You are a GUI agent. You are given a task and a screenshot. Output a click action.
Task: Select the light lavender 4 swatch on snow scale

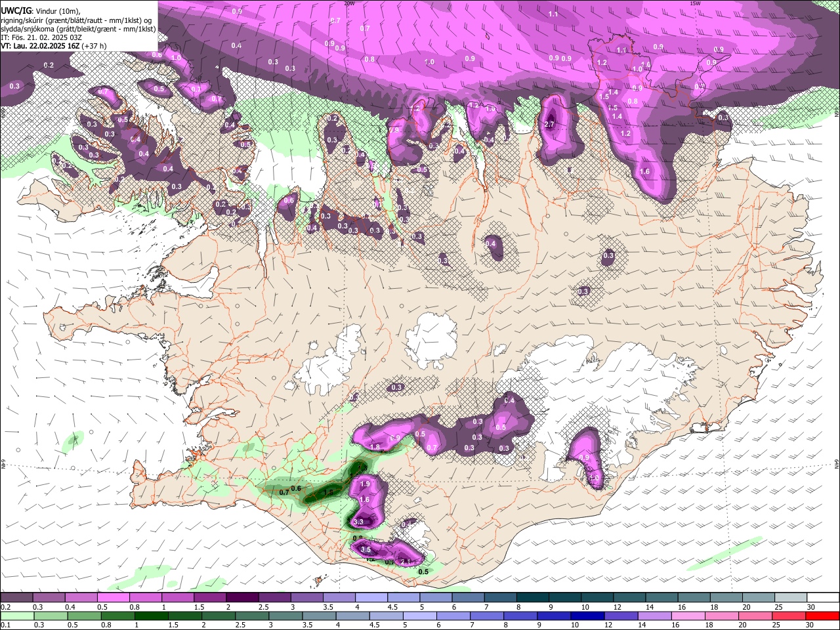[370, 597]
